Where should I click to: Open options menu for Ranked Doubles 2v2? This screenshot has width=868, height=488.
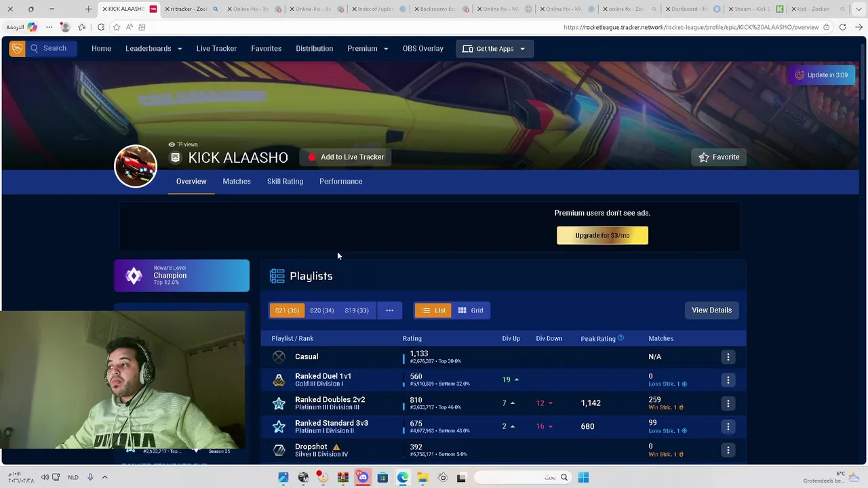728,403
